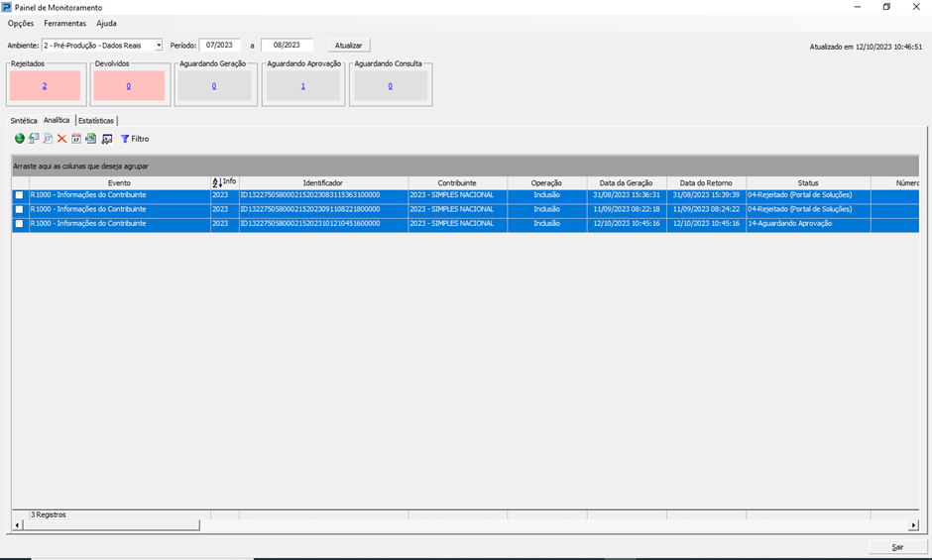This screenshot has height=560, width=932.
Task: Open the Ambiente dropdown list
Action: click(x=159, y=45)
